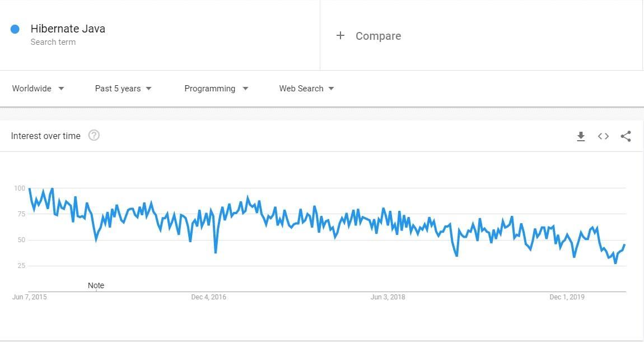Share the Interest over time chart
This screenshot has width=644, height=342.
pos(626,136)
